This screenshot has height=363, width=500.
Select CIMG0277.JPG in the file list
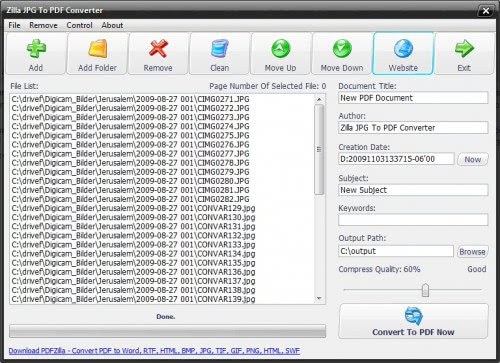click(130, 154)
